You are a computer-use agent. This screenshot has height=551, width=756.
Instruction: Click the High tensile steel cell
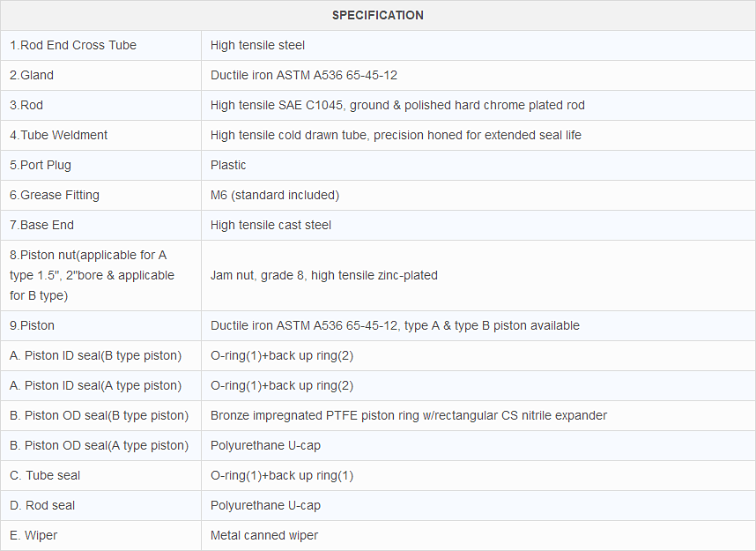point(258,45)
